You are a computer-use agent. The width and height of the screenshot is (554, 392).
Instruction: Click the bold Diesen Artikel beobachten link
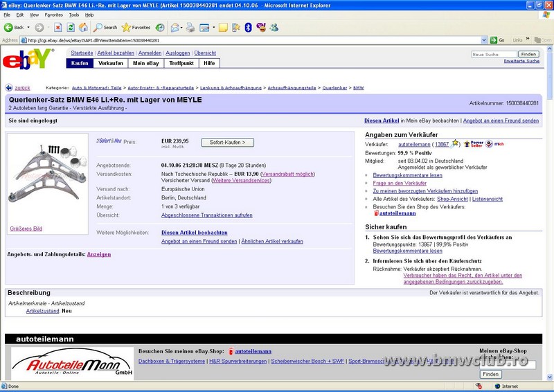coord(195,233)
